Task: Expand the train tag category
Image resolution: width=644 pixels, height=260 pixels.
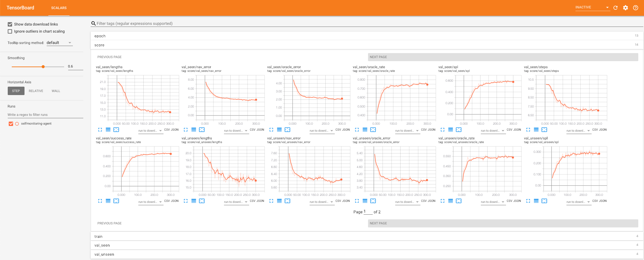Action: point(367,236)
